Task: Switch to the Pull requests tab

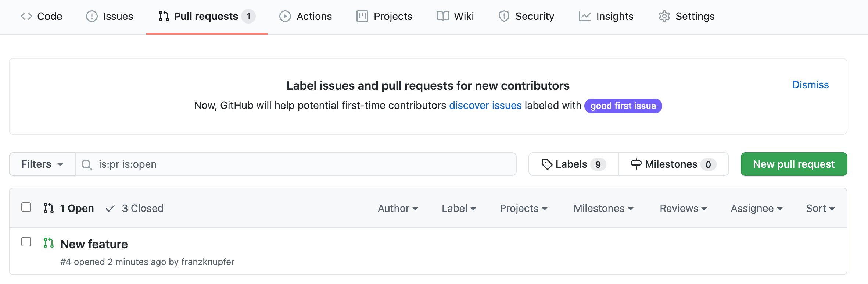Action: tap(207, 16)
